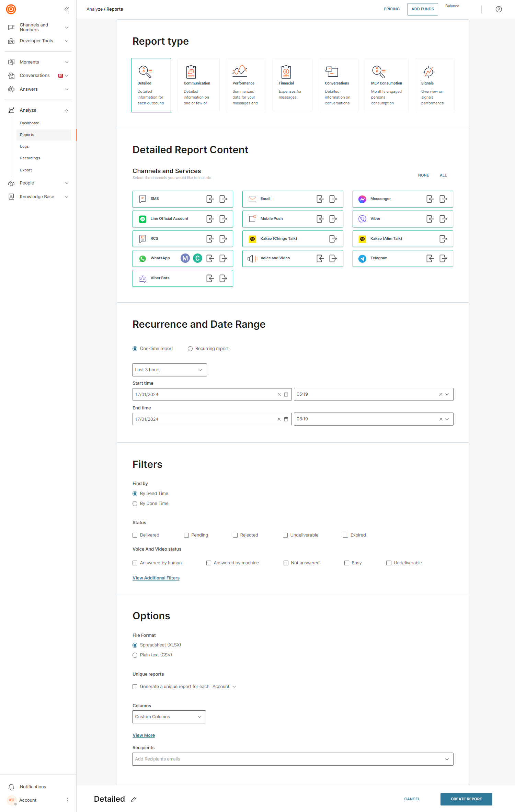Click Telegram outbound arrow icon
The image size is (515, 812).
pyautogui.click(x=443, y=258)
